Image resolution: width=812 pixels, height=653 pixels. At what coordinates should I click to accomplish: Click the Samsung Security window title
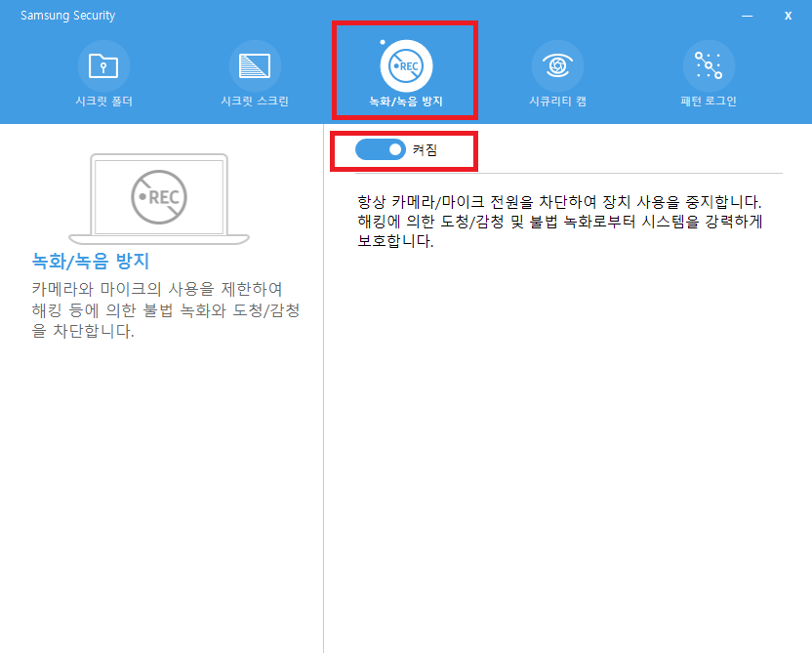coord(68,16)
